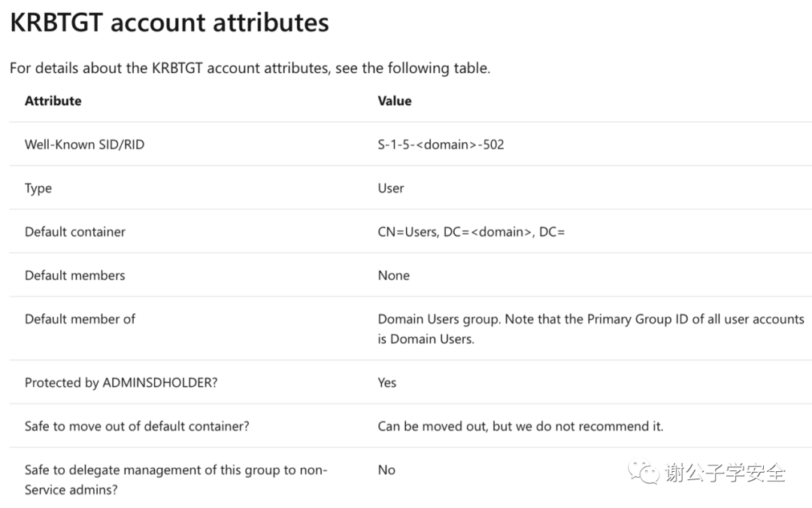Click Protected by ADMINSDHOLDER? label
The image size is (812, 508).
tap(121, 382)
